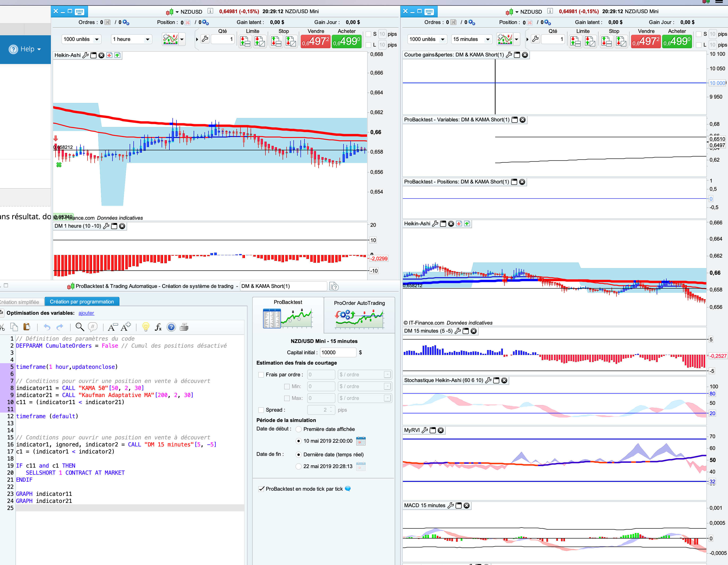Image resolution: width=728 pixels, height=565 pixels.
Task: Click the Capital initial input field
Action: 338,352
